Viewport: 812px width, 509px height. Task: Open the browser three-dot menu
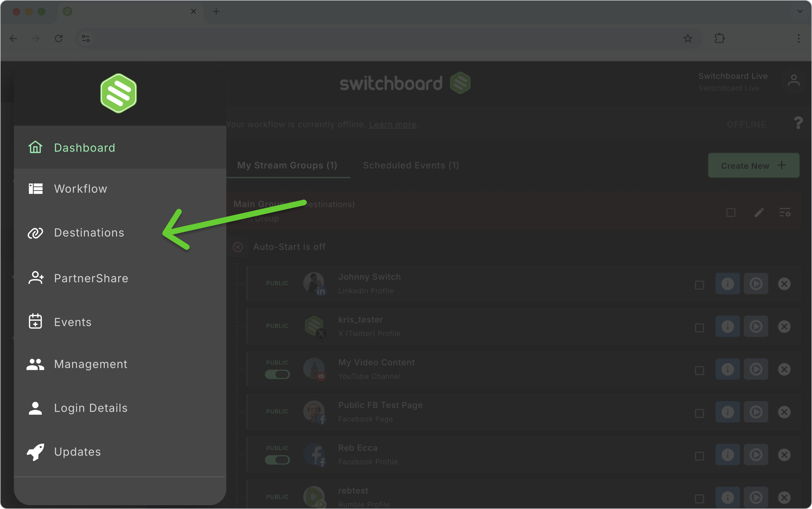[x=798, y=38]
